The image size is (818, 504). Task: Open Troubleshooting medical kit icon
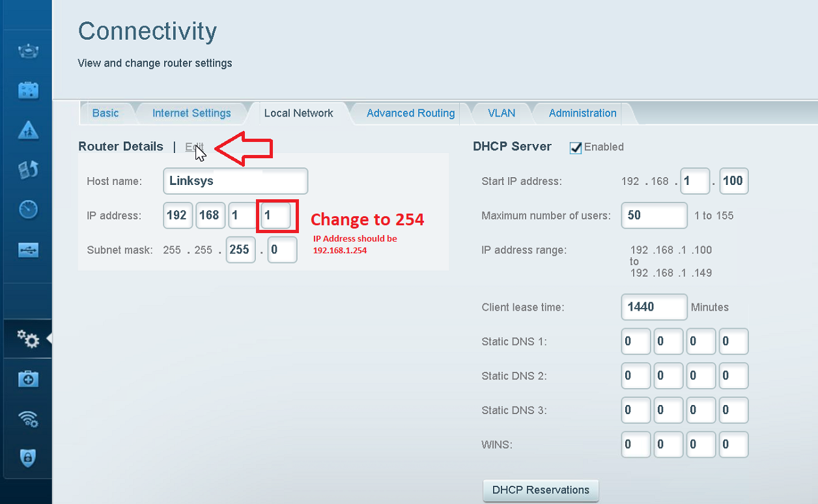[x=28, y=378]
